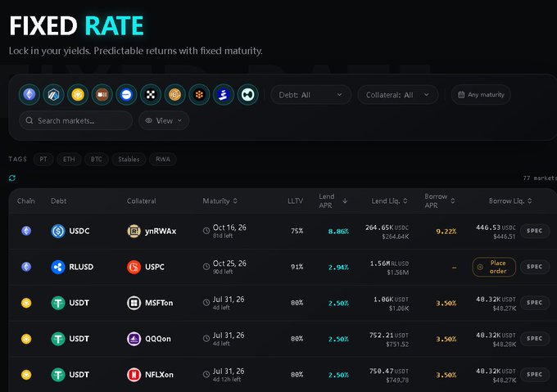Click the Oct 25, 26 maturity date

click(229, 264)
